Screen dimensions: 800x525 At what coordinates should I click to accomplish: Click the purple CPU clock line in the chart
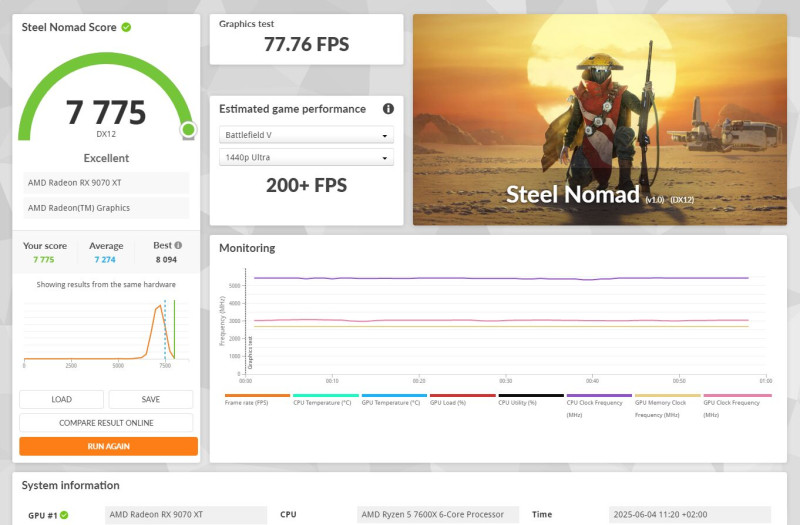tap(501, 279)
